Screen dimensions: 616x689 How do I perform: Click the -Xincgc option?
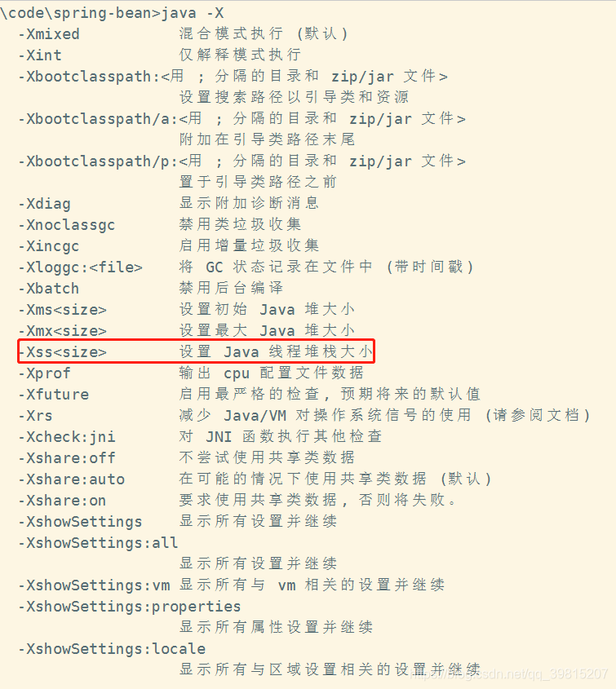49,246
